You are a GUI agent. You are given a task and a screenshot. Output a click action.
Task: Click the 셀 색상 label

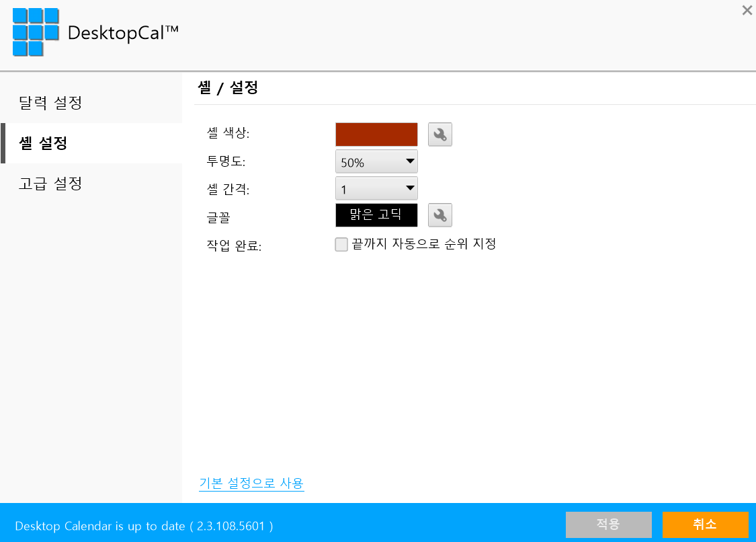pyautogui.click(x=228, y=132)
